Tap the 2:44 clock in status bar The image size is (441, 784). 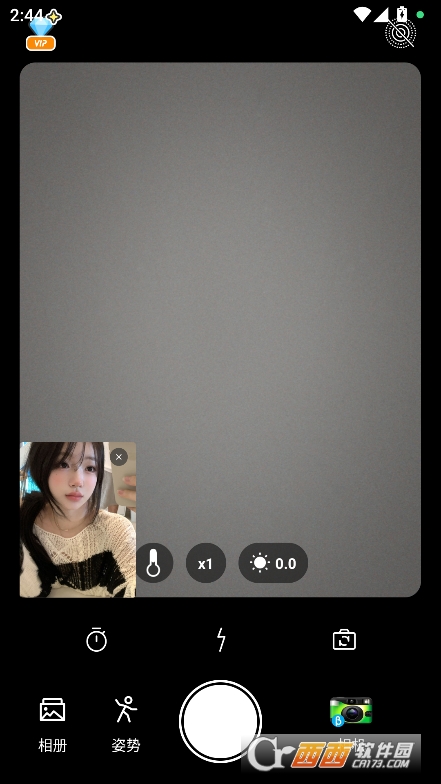coord(26,16)
